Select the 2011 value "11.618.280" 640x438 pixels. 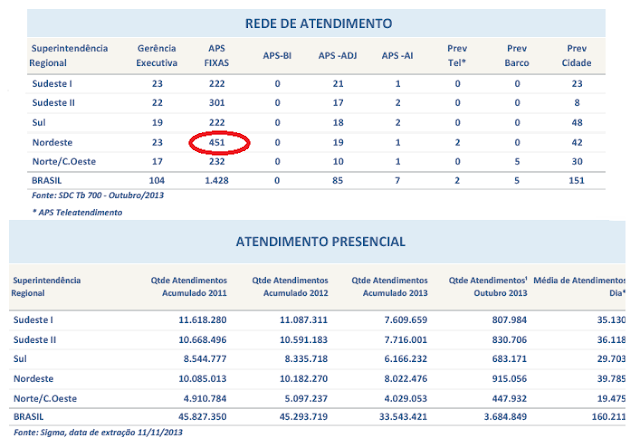point(202,320)
